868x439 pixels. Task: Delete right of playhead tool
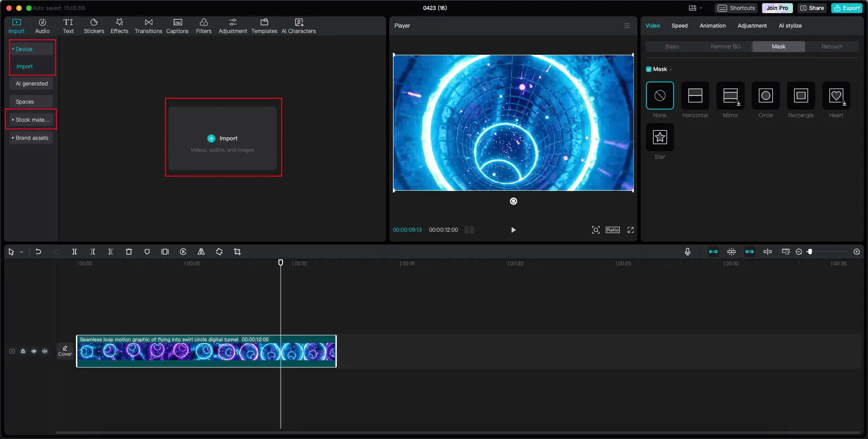point(111,252)
